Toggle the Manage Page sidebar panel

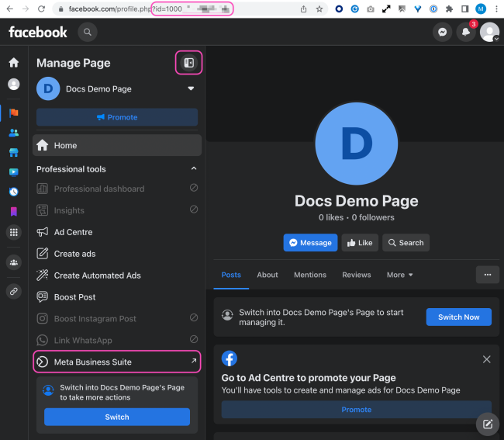click(188, 63)
